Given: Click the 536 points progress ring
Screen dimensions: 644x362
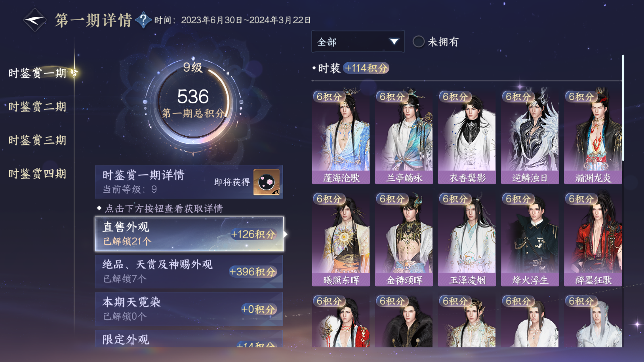Looking at the screenshot, I should tap(193, 102).
